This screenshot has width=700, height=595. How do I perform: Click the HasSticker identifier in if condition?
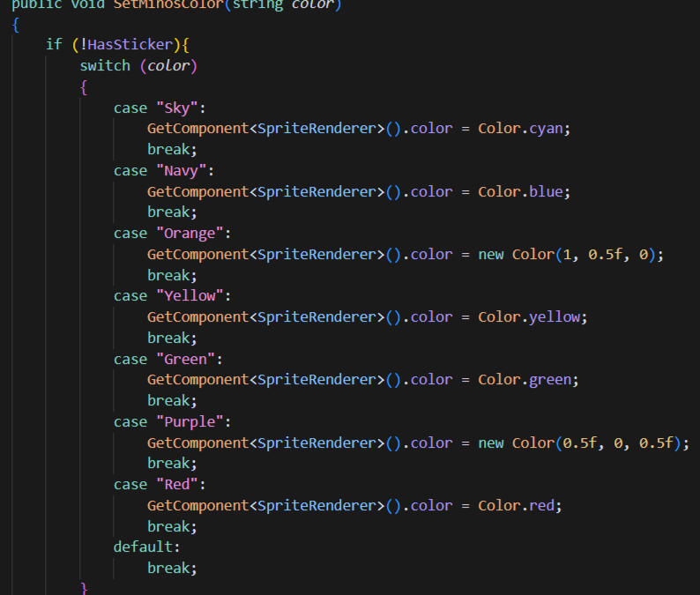(130, 45)
